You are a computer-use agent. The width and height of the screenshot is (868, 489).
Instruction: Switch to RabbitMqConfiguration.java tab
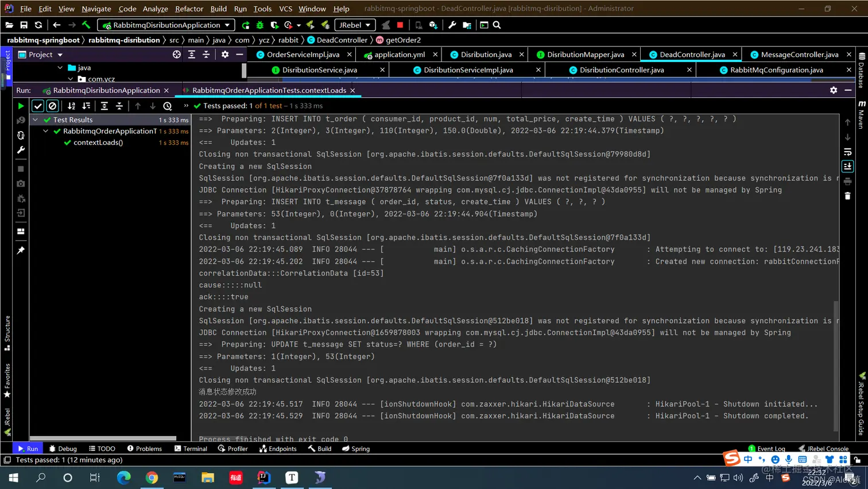point(776,70)
